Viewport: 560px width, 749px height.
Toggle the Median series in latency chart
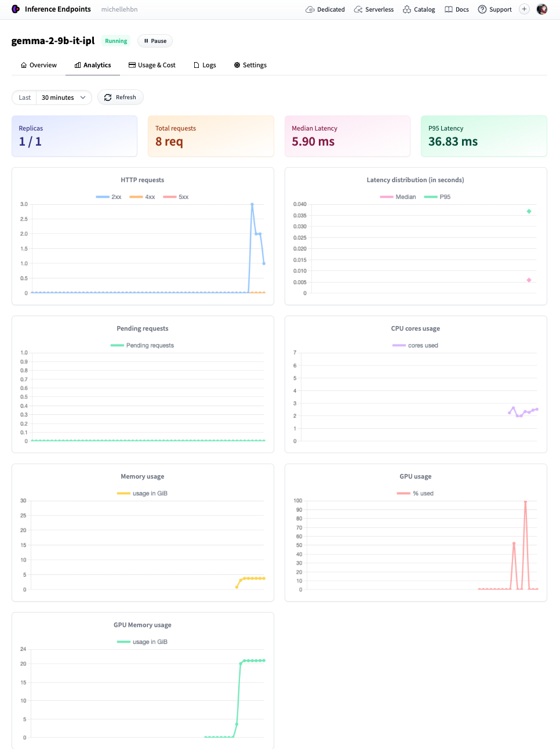point(398,197)
